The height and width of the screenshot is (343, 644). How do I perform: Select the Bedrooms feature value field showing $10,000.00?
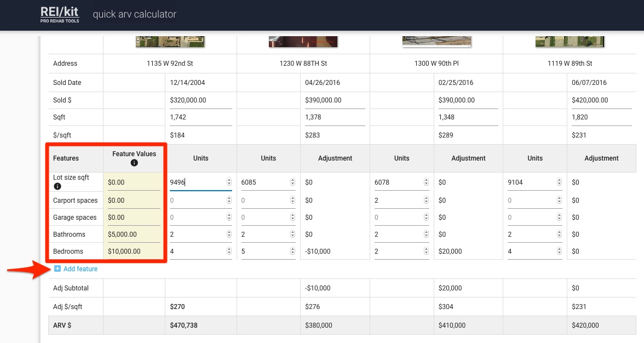[133, 251]
